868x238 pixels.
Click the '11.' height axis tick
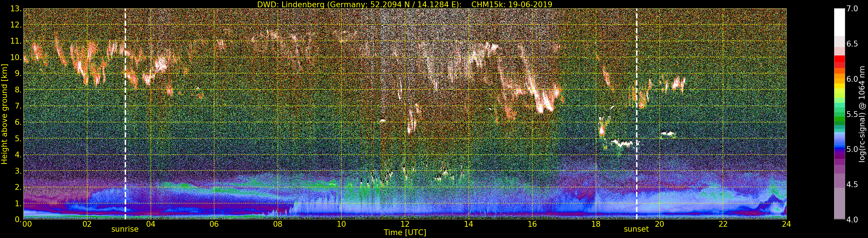16,41
